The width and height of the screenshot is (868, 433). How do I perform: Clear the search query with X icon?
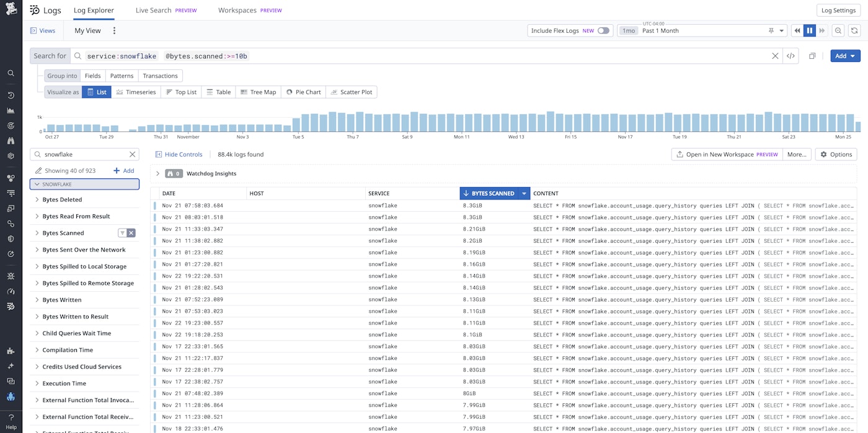[775, 56]
